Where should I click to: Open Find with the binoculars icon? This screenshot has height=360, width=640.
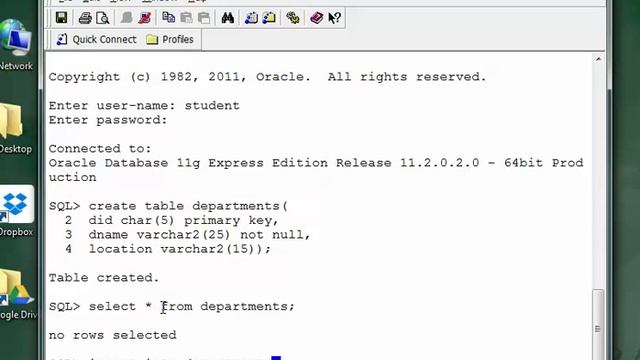[227, 18]
